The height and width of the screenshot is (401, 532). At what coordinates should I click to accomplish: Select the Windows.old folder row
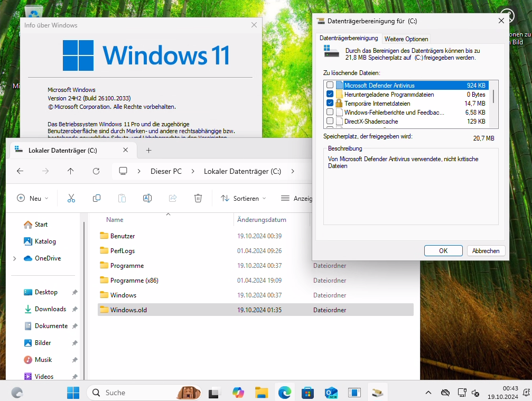click(256, 310)
